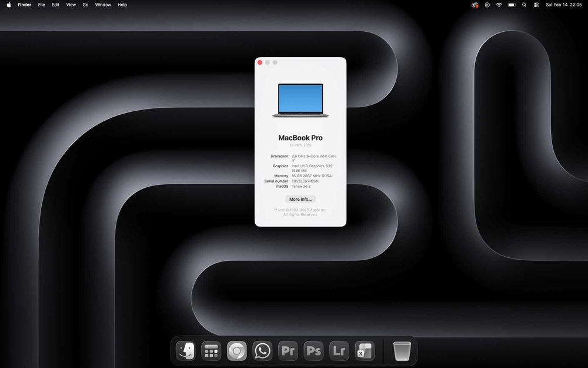Click the 16 GB 2667 MHz DDR4 value
This screenshot has height=368, width=588.
pyautogui.click(x=312, y=175)
